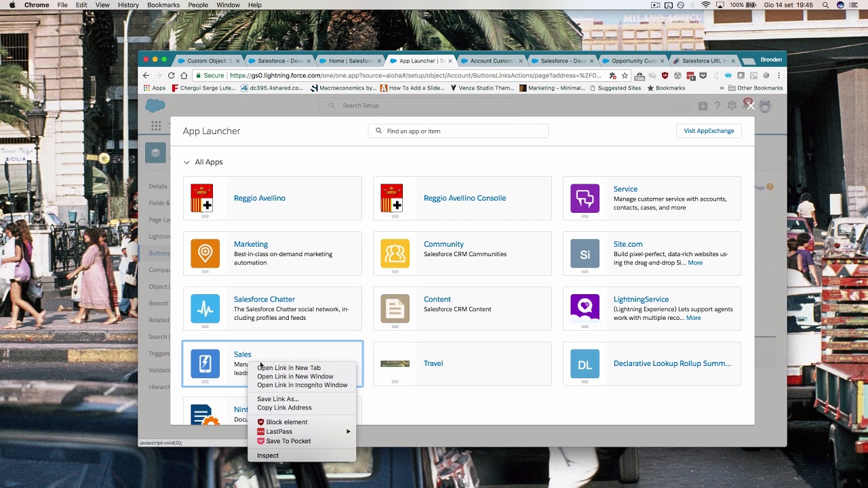
Task: Click the Community app icon
Action: (395, 253)
